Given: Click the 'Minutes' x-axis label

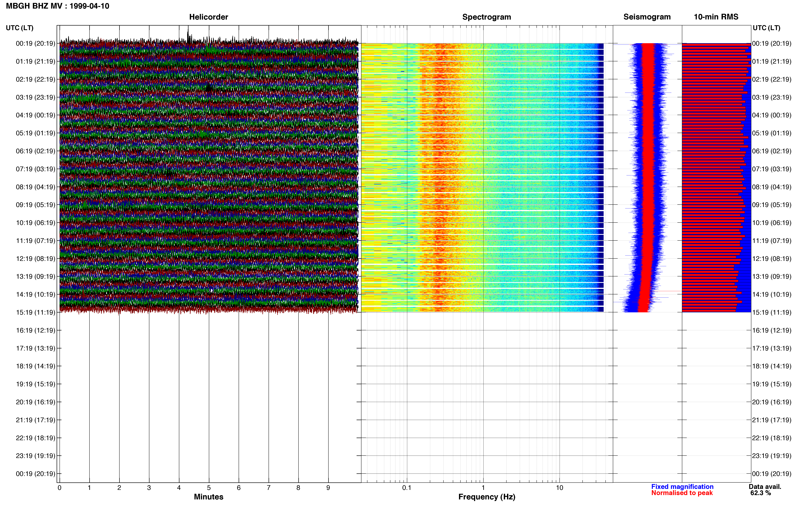Looking at the screenshot, I should pos(209,497).
